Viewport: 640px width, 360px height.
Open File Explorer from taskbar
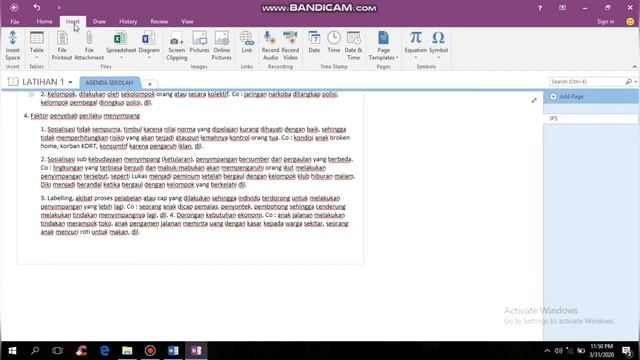(x=127, y=351)
